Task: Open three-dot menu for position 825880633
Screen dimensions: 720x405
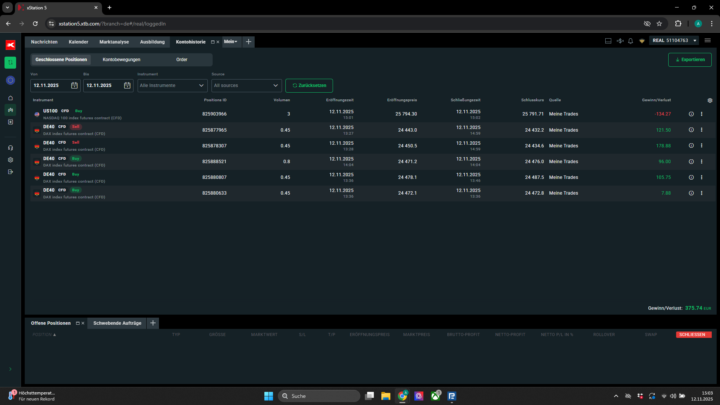Action: [x=702, y=193]
